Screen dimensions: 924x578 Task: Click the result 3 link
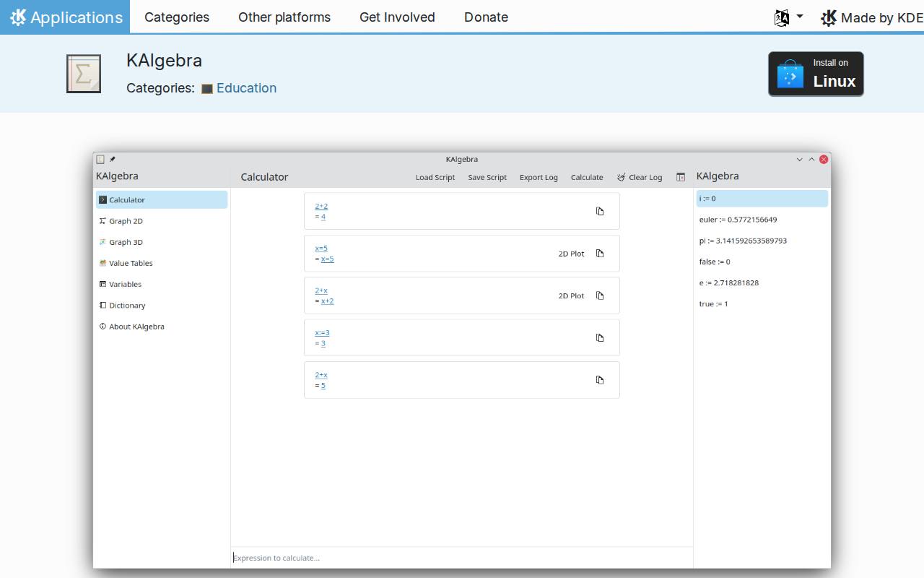coord(323,343)
